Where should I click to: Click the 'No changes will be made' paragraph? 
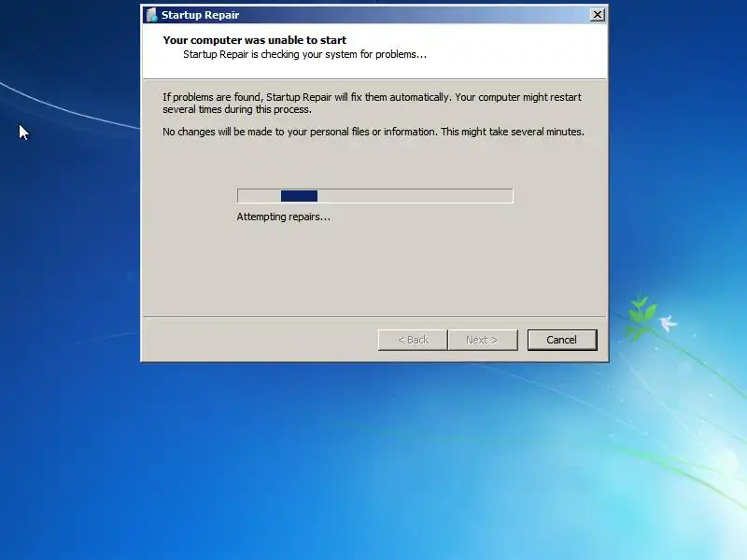pos(373,132)
